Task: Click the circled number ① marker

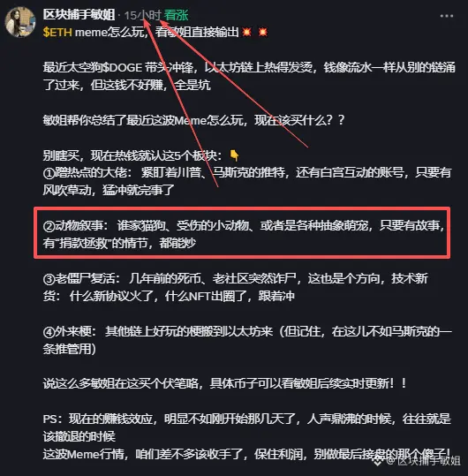Action: coord(49,173)
